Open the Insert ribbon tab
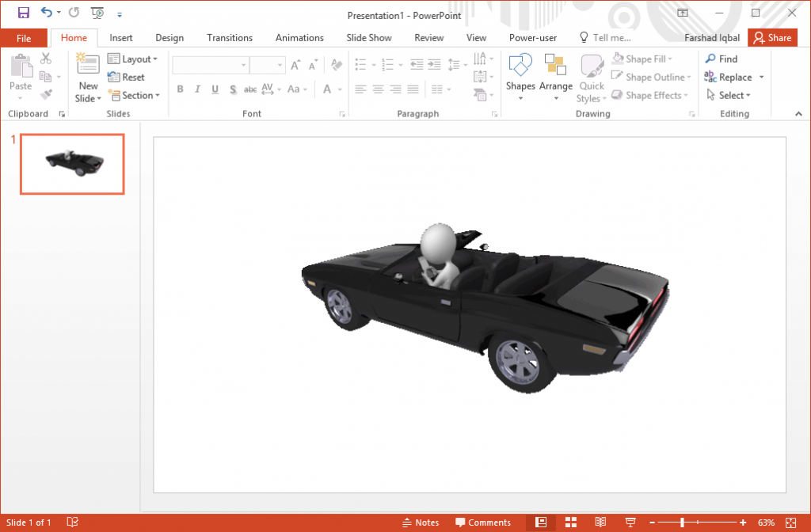811x532 pixels. [121, 38]
